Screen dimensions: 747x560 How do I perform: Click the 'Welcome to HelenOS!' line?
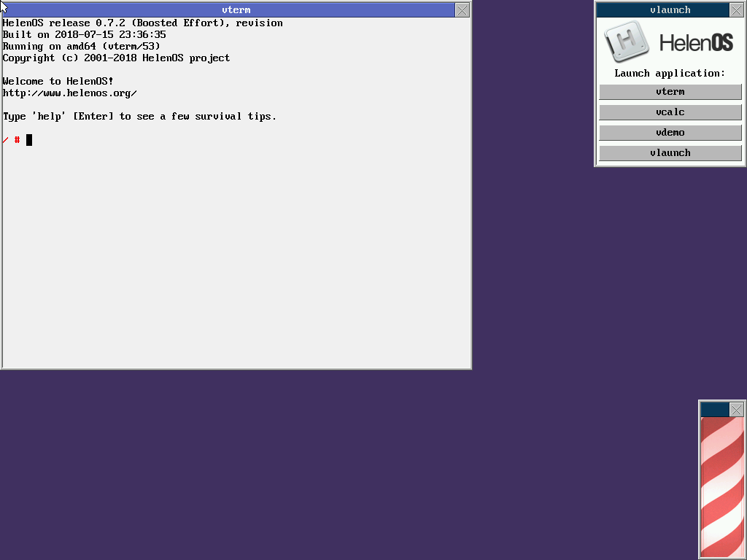(58, 81)
